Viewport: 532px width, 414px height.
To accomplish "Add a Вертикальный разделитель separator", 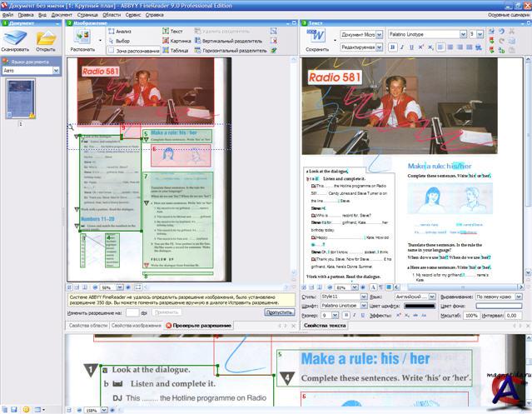I will point(233,40).
